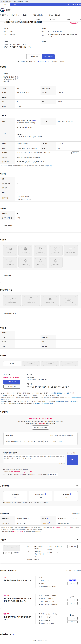81x644 pixels.
Task: Open the 출산휴가·육아휴직 menu
Action: pyautogui.click(x=56, y=15)
